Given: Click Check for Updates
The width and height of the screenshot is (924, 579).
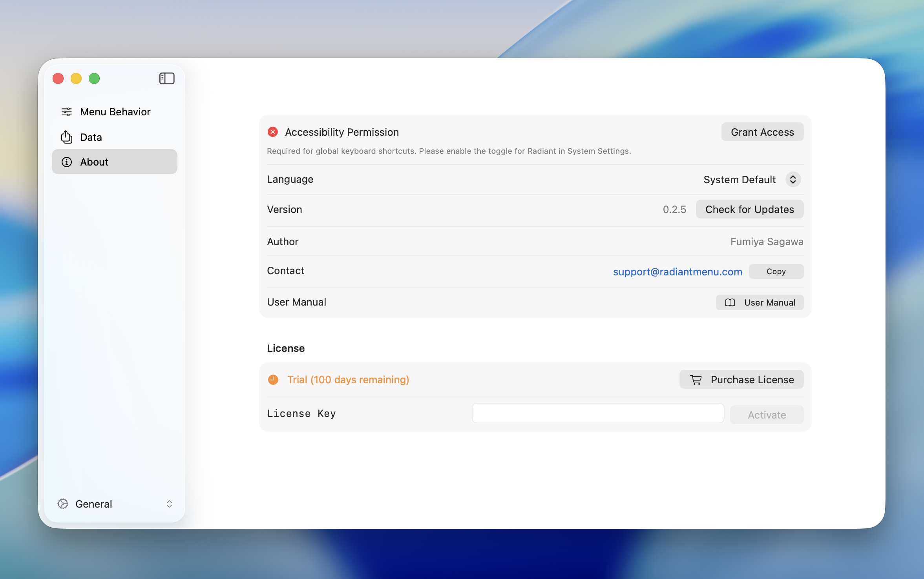Looking at the screenshot, I should tap(749, 209).
